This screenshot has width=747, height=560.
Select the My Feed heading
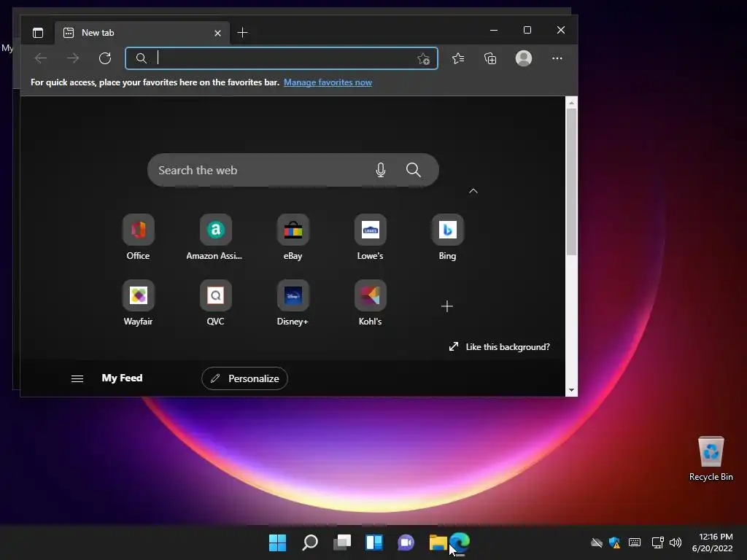[x=122, y=378]
